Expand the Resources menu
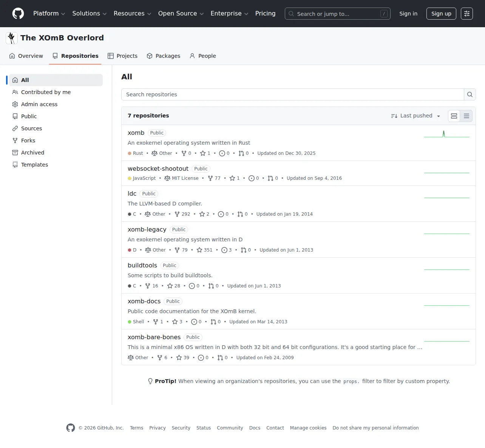485x448 pixels. [132, 14]
